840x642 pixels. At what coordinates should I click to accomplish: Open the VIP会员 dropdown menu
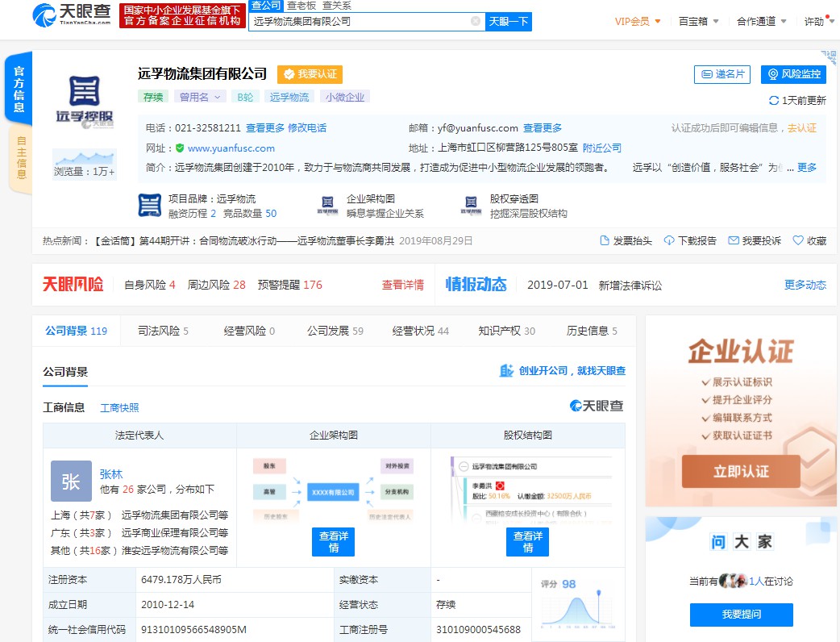tap(638, 22)
